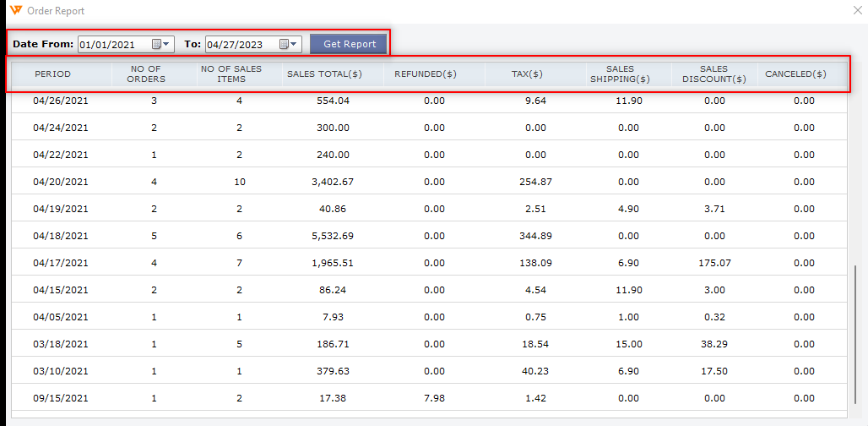868x426 pixels.
Task: Click sales total value 3,402.67
Action: [x=333, y=182]
